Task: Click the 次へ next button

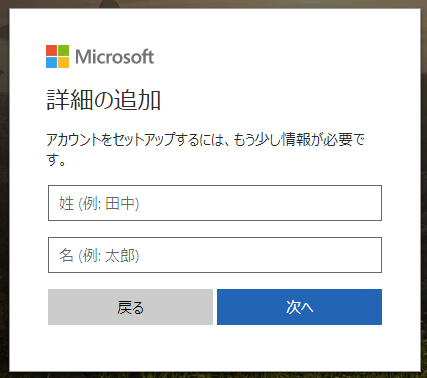Action: point(299,307)
